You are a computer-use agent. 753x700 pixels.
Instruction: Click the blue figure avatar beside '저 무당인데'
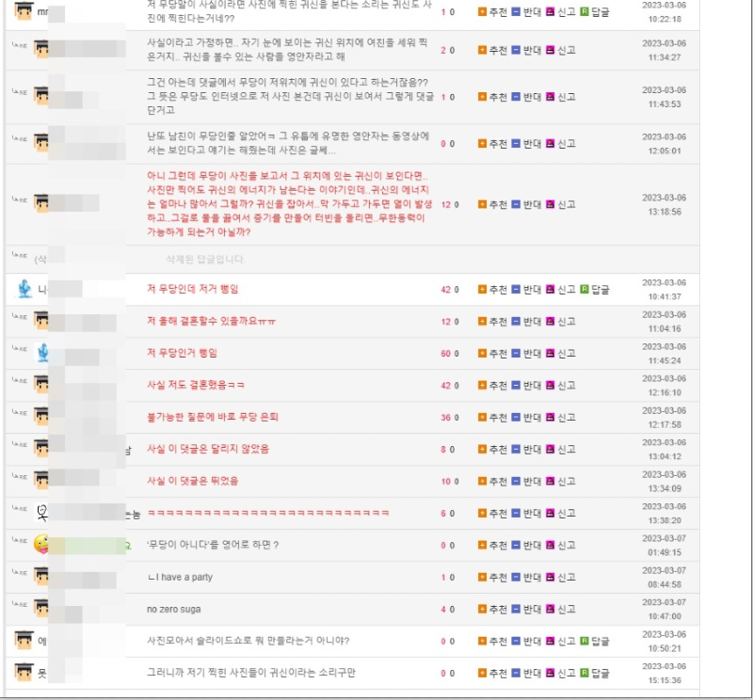24,289
